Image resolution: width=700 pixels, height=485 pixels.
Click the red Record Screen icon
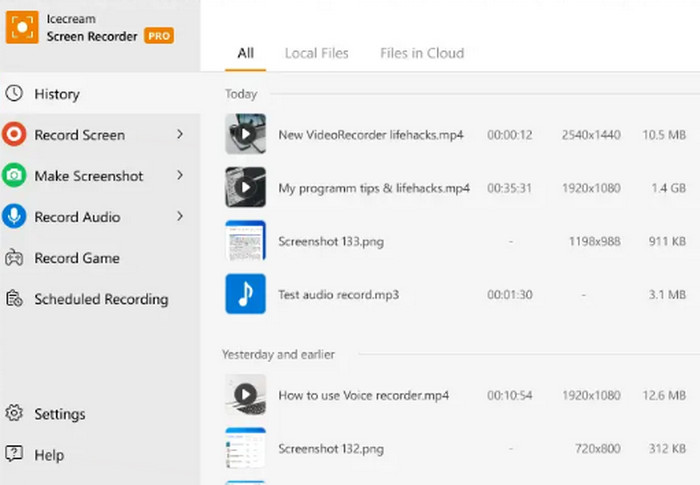(14, 135)
